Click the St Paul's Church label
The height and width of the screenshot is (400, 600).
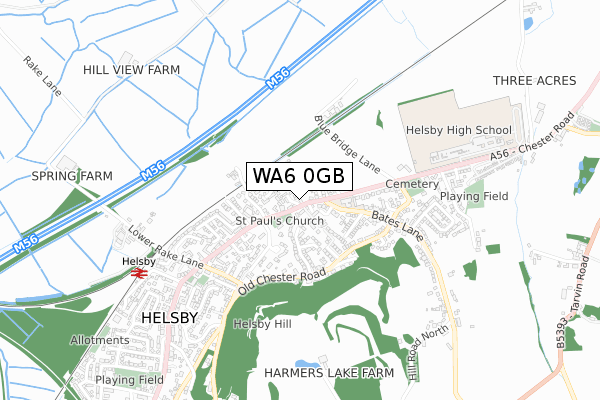click(x=280, y=221)
